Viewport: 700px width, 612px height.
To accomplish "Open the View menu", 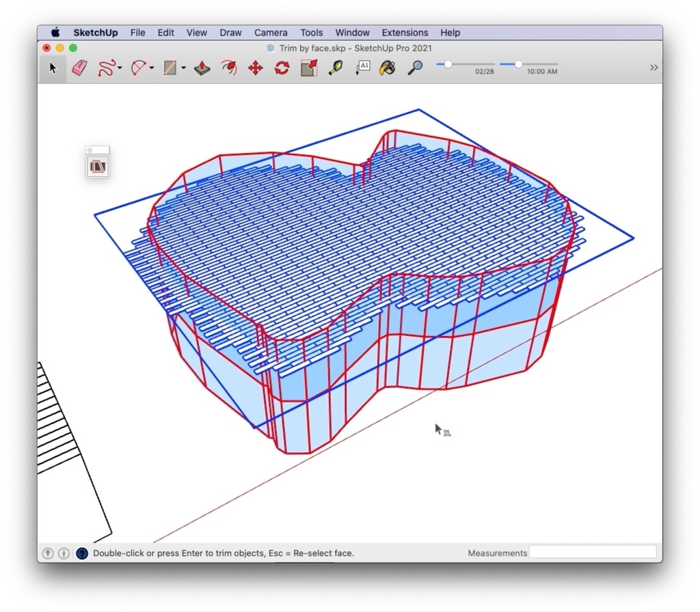I will (x=196, y=33).
